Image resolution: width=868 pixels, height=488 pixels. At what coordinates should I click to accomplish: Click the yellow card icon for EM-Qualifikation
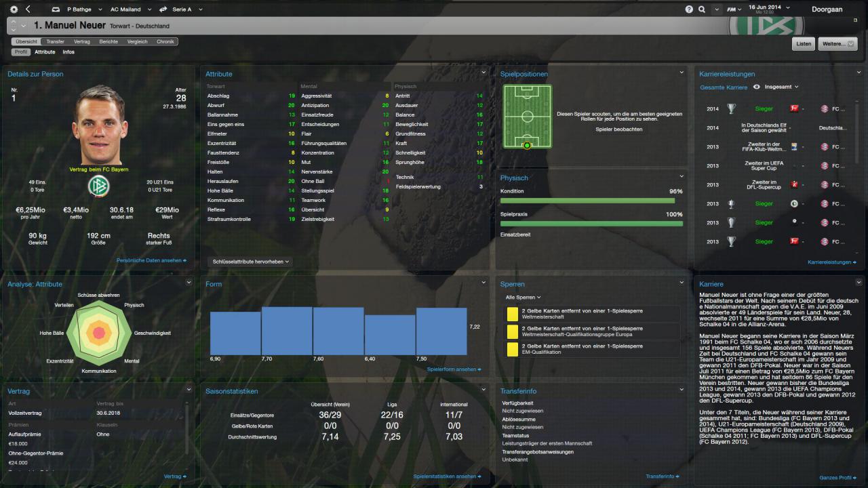(x=512, y=349)
